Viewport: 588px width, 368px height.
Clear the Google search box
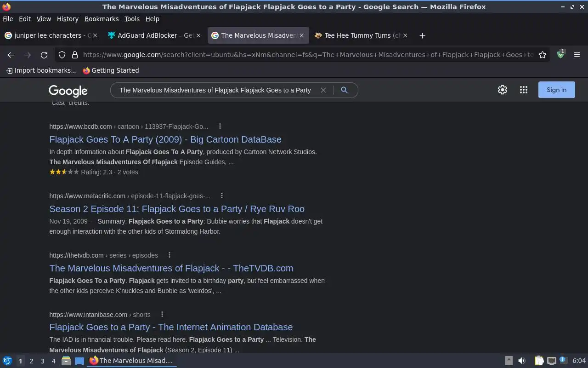pos(323,90)
